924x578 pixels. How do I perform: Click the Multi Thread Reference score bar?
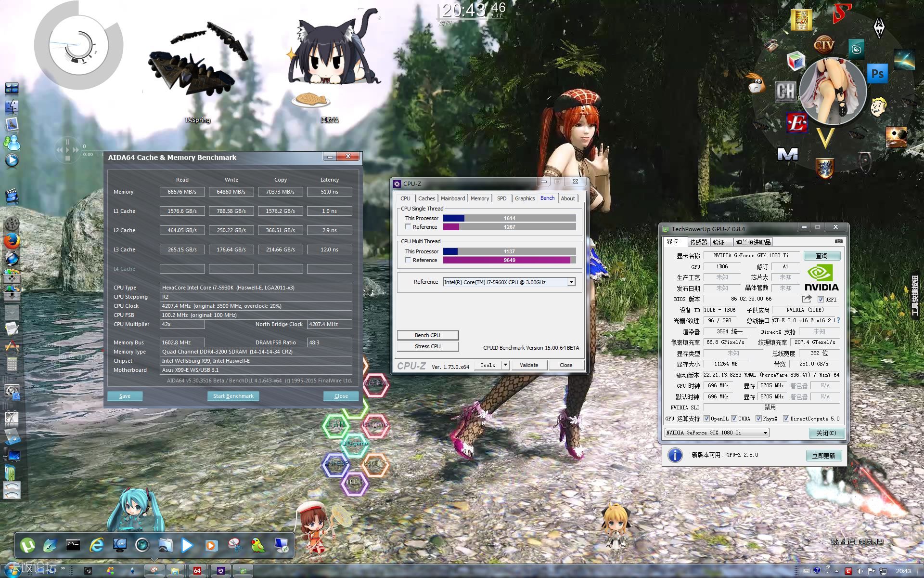(x=509, y=260)
